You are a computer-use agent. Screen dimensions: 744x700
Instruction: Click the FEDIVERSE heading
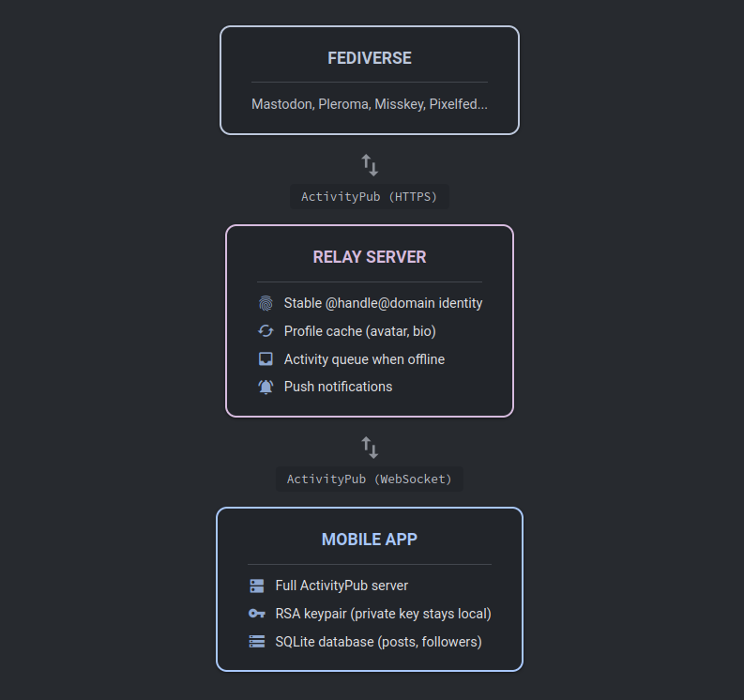pyautogui.click(x=370, y=58)
